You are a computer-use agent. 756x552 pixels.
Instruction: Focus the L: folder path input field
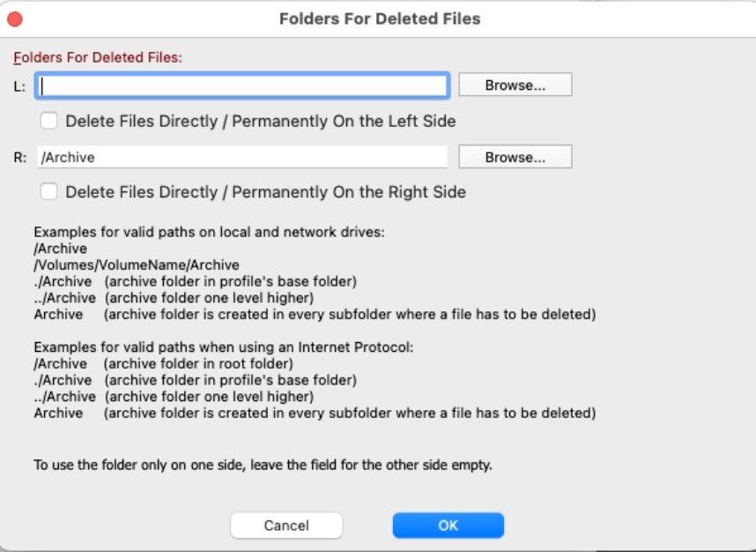(243, 86)
